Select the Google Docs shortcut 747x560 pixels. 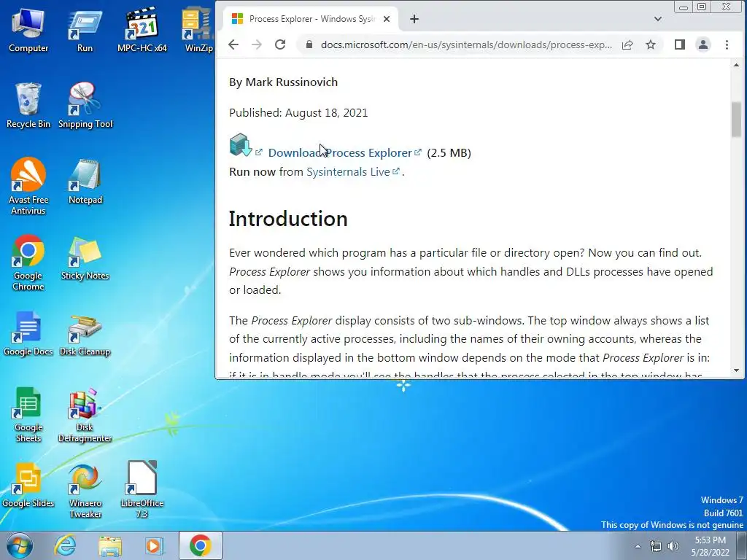[x=28, y=333]
